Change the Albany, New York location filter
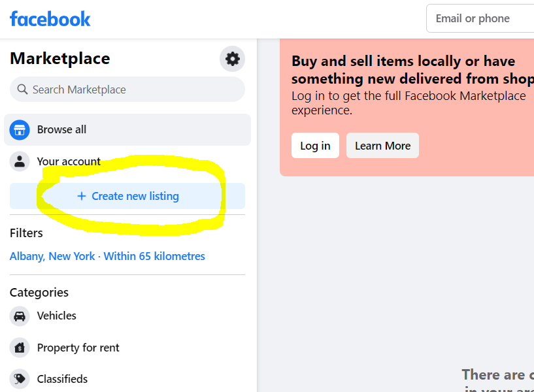 (x=107, y=256)
